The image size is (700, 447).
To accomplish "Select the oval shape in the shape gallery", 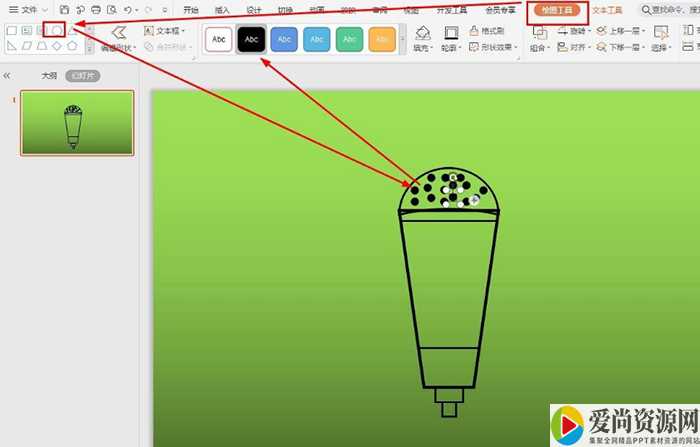I will tap(57, 30).
